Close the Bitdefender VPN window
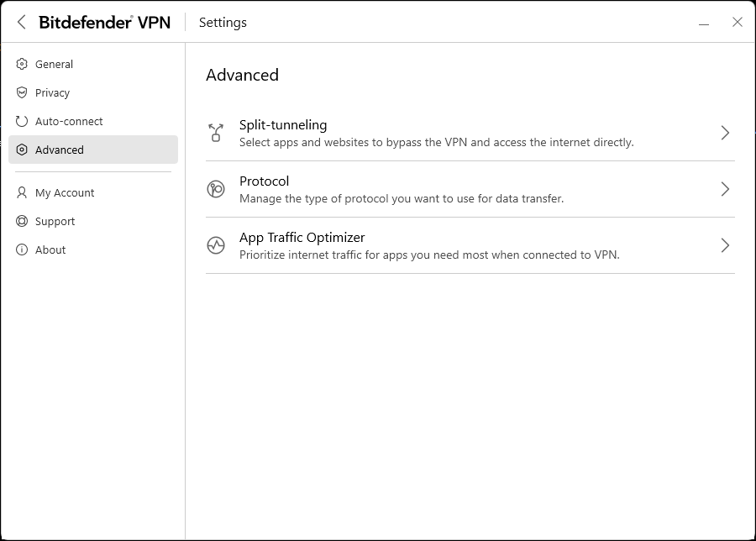The width and height of the screenshot is (756, 541). click(737, 23)
